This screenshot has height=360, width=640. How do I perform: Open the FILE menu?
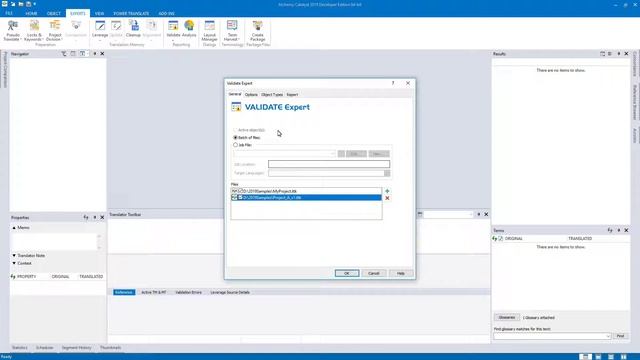click(9, 13)
